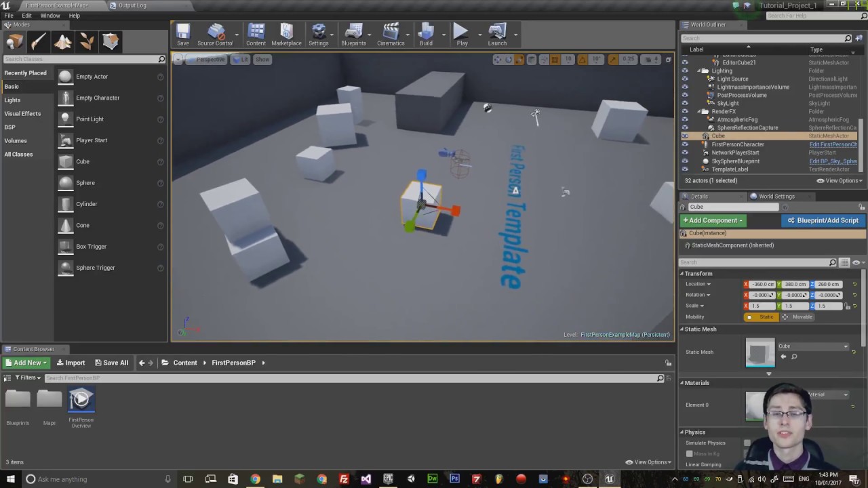
Task: Open the Marketplace toolbar icon
Action: point(286,35)
